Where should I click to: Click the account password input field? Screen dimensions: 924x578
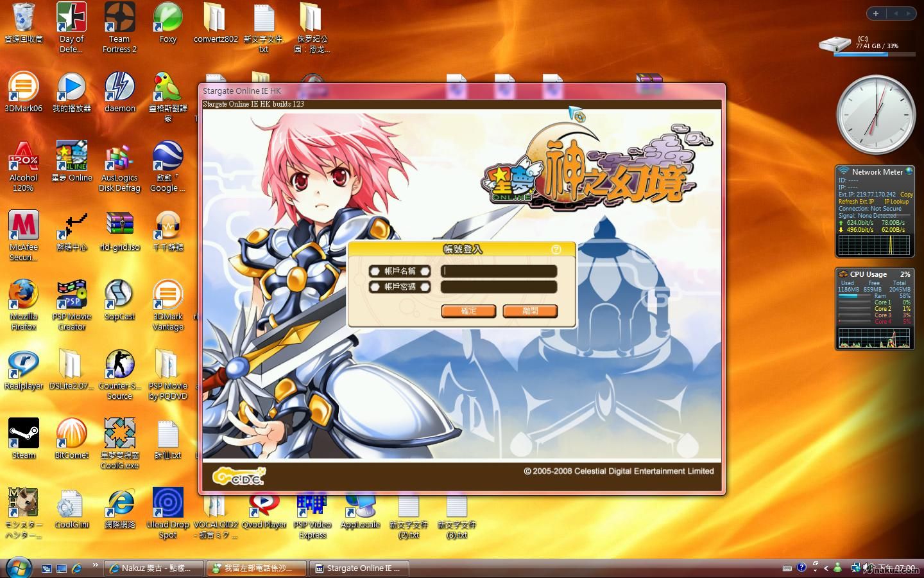coord(499,287)
